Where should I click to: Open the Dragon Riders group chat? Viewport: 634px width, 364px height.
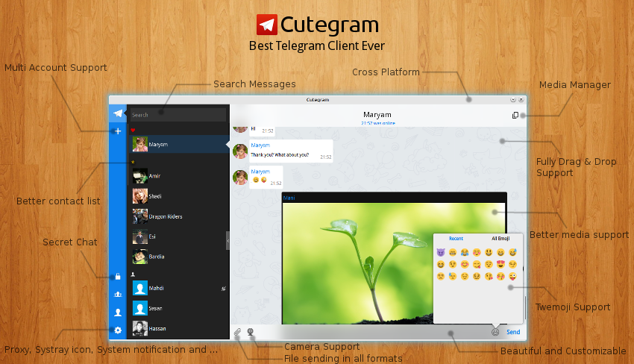point(179,216)
